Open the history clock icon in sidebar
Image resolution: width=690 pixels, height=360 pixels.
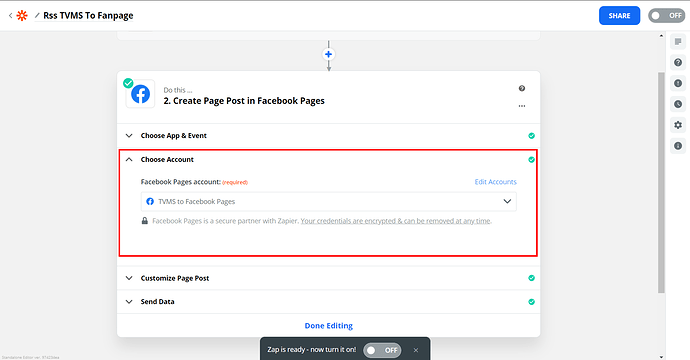pos(678,104)
